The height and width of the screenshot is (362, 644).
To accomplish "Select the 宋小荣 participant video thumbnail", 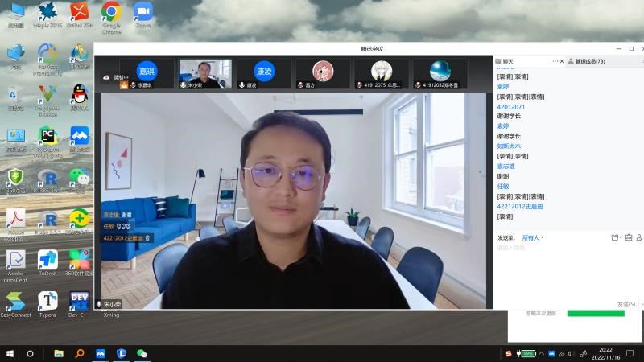I will point(204,73).
